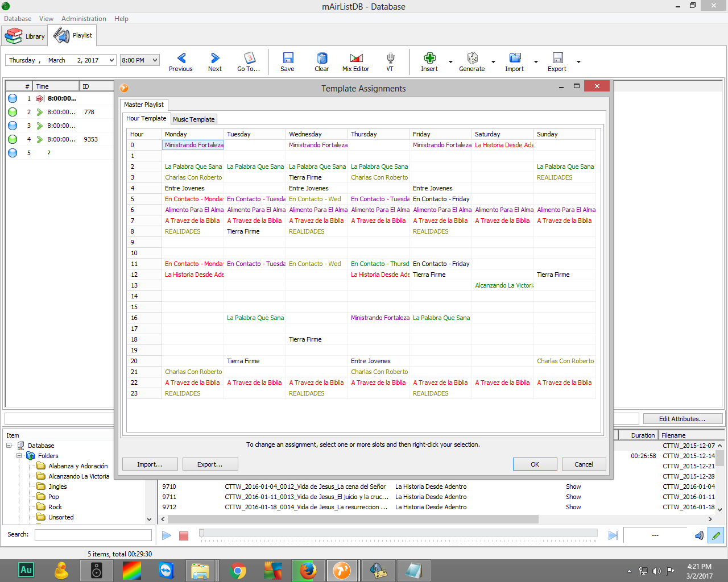The image size is (728, 582).
Task: Open Chrome from the taskbar
Action: click(x=237, y=570)
